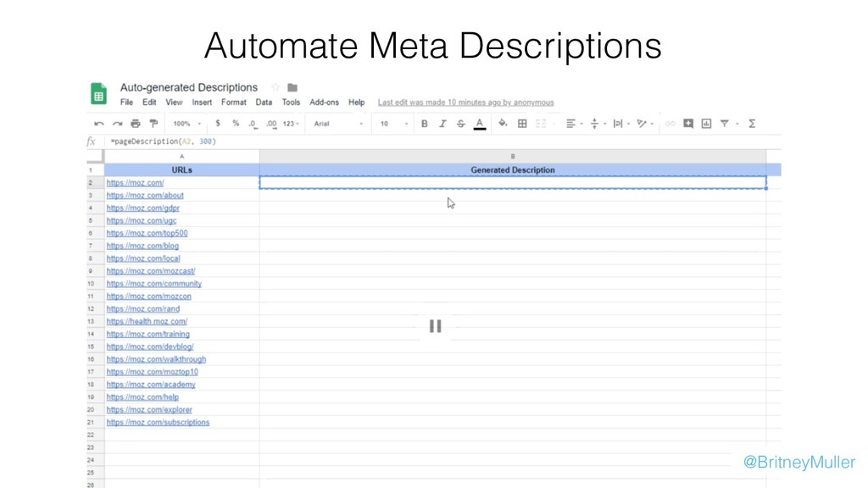Click the Borders icon
868x488 pixels.
click(x=522, y=124)
